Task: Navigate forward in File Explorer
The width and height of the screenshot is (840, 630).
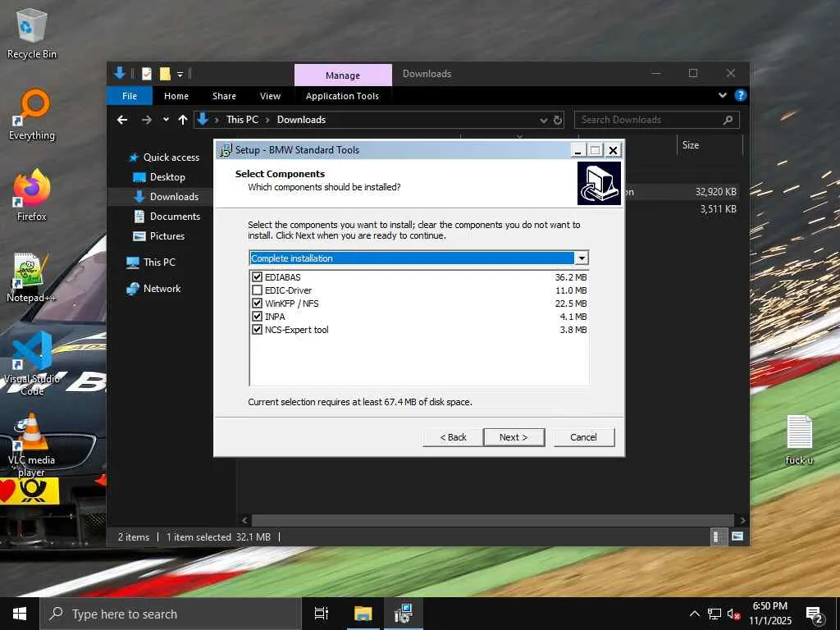Action: (x=146, y=120)
